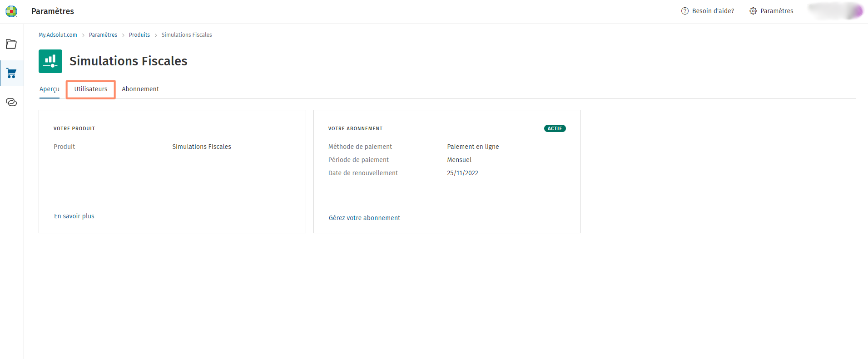The height and width of the screenshot is (359, 868).
Task: Click the VOTRE ABONNEMENT card heading
Action: [355, 128]
